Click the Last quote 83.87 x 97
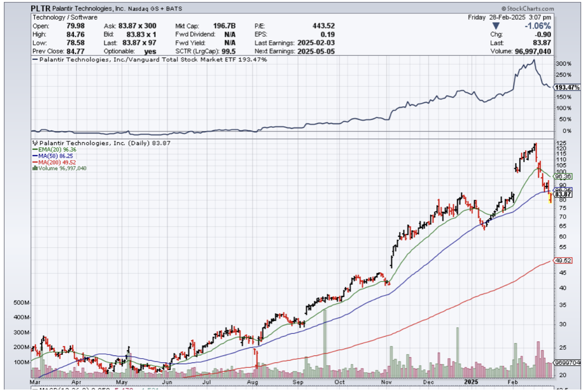The width and height of the screenshot is (588, 392). pos(139,43)
